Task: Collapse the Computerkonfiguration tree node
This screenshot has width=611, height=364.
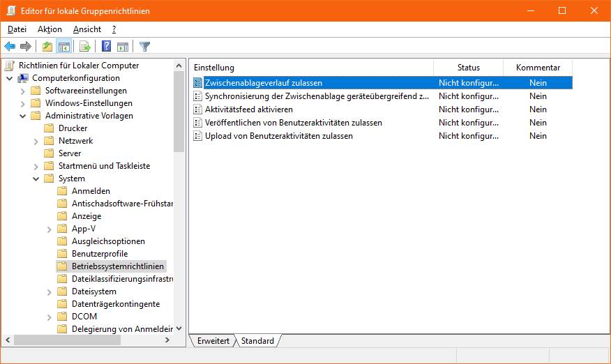Action: pos(10,78)
